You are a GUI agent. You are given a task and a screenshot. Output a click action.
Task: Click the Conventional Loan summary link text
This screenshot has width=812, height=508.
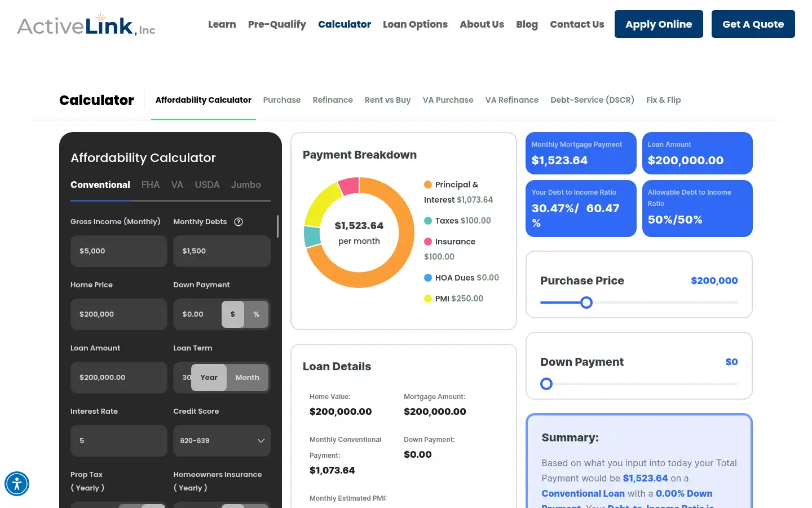[x=583, y=493]
